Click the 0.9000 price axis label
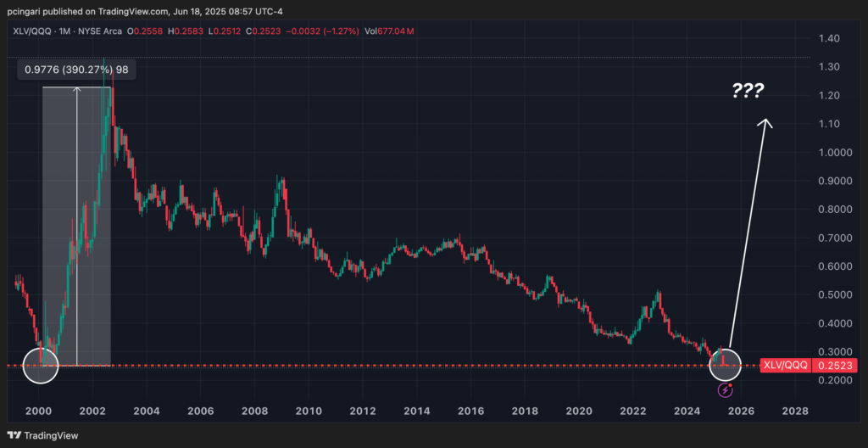 pos(834,182)
